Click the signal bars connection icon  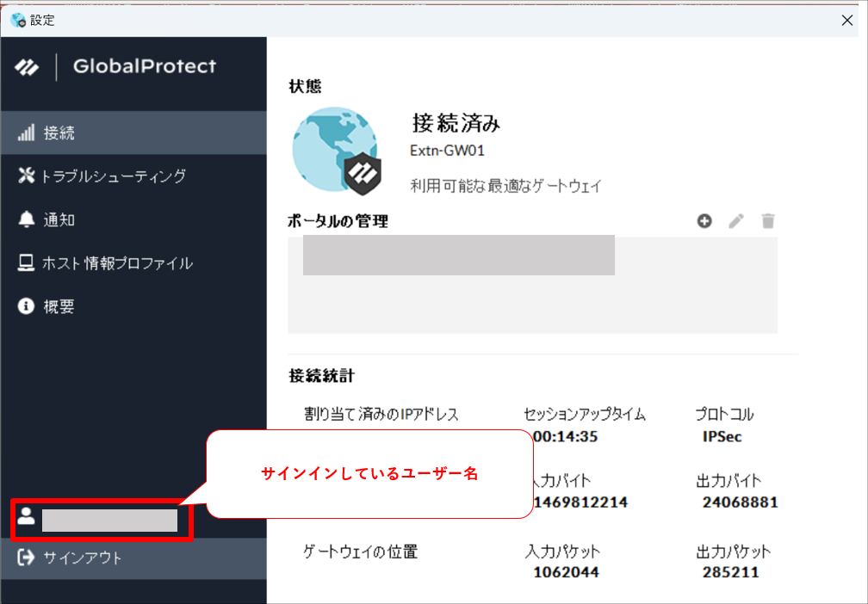26,133
